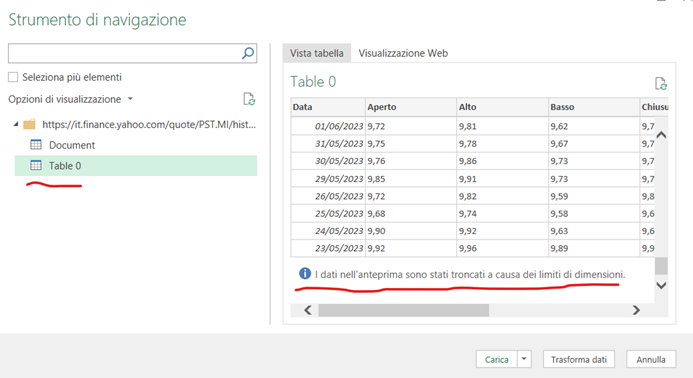
Task: Click the Table 0 preview title
Action: [x=313, y=82]
